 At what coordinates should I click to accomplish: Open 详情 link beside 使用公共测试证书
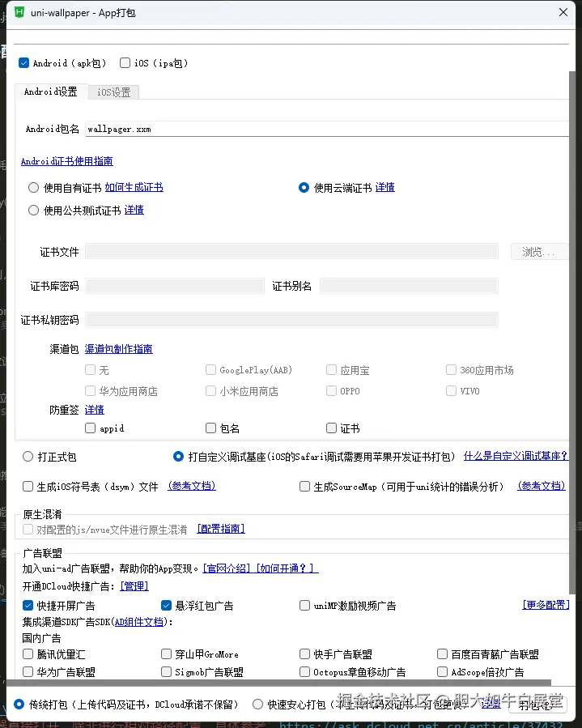click(x=134, y=210)
